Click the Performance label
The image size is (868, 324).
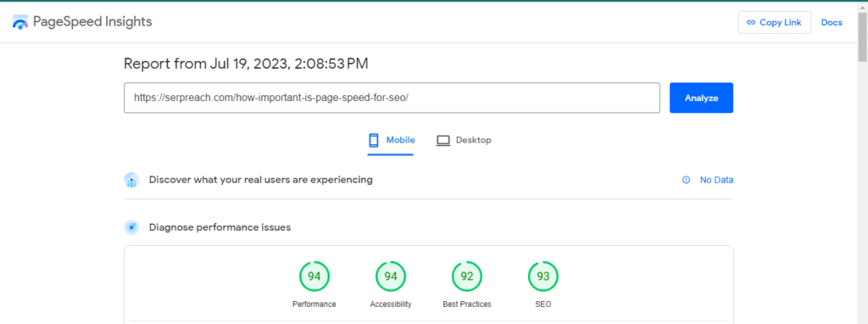pyautogui.click(x=314, y=304)
